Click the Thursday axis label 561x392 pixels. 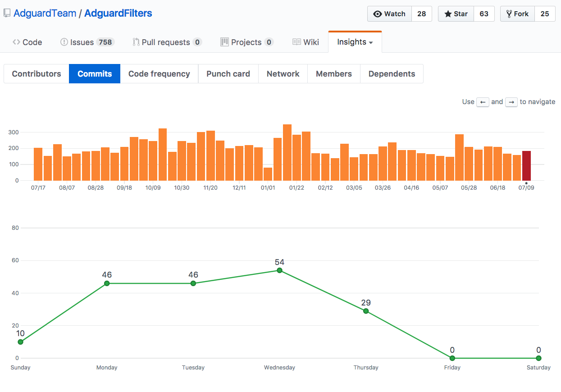pyautogui.click(x=366, y=368)
